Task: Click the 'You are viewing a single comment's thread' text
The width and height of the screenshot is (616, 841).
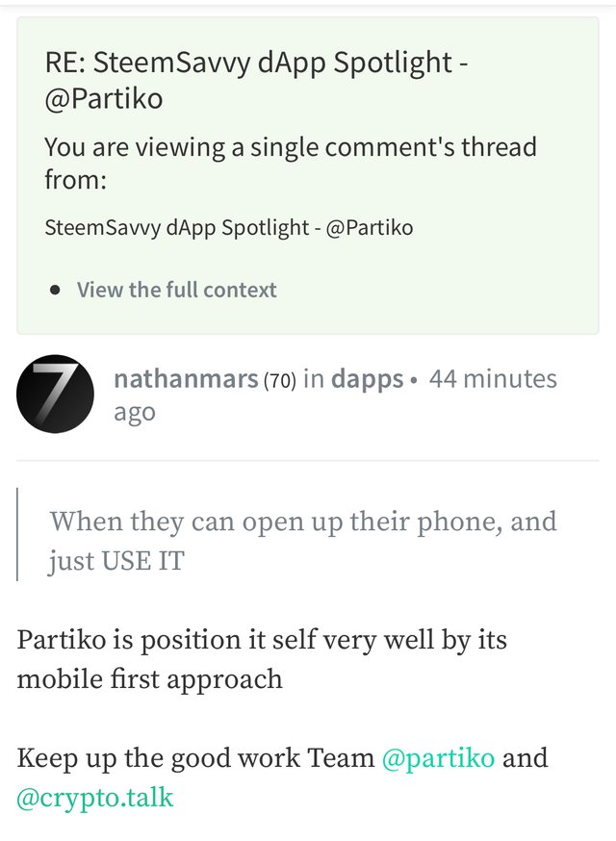Action: pyautogui.click(x=291, y=163)
